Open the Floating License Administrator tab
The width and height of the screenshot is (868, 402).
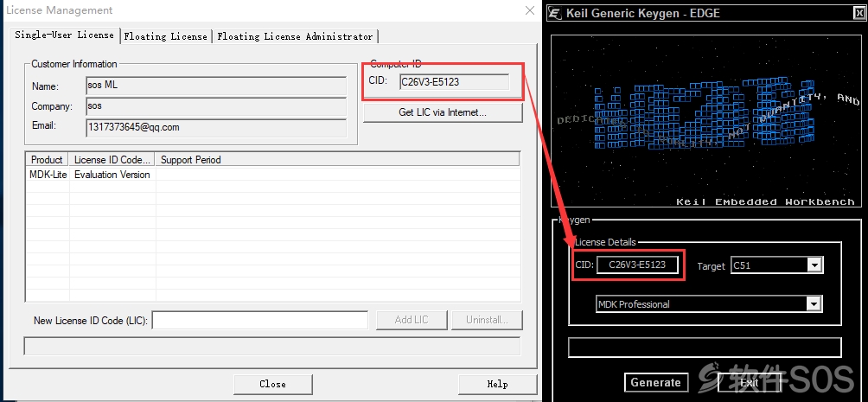click(295, 36)
